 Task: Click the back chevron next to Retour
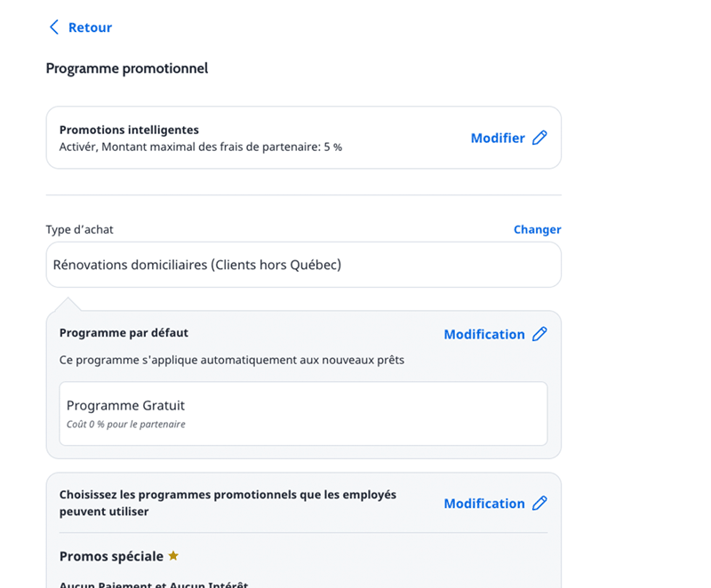click(54, 28)
